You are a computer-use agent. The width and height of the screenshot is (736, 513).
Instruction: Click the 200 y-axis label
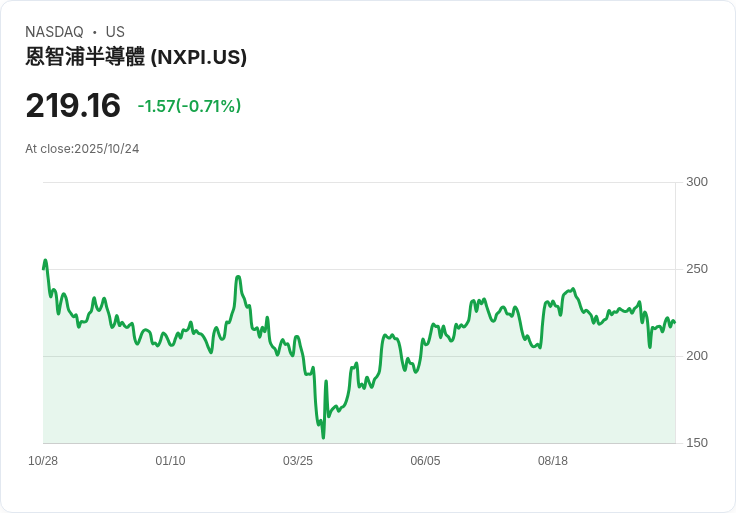pyautogui.click(x=697, y=356)
